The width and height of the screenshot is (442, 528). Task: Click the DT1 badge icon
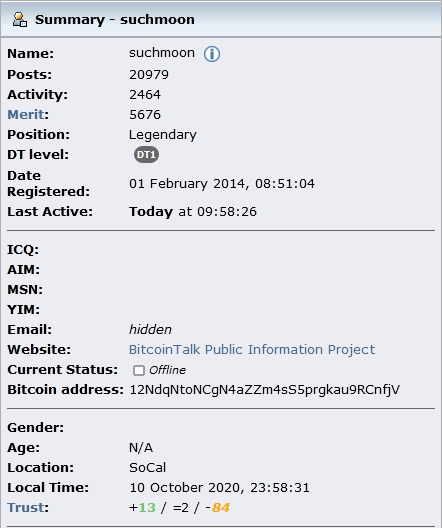click(x=146, y=155)
